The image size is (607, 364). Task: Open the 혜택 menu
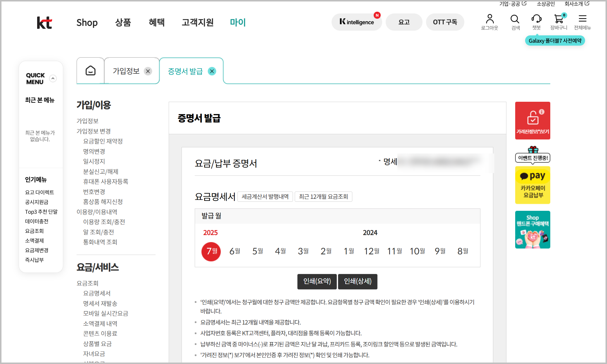[157, 23]
